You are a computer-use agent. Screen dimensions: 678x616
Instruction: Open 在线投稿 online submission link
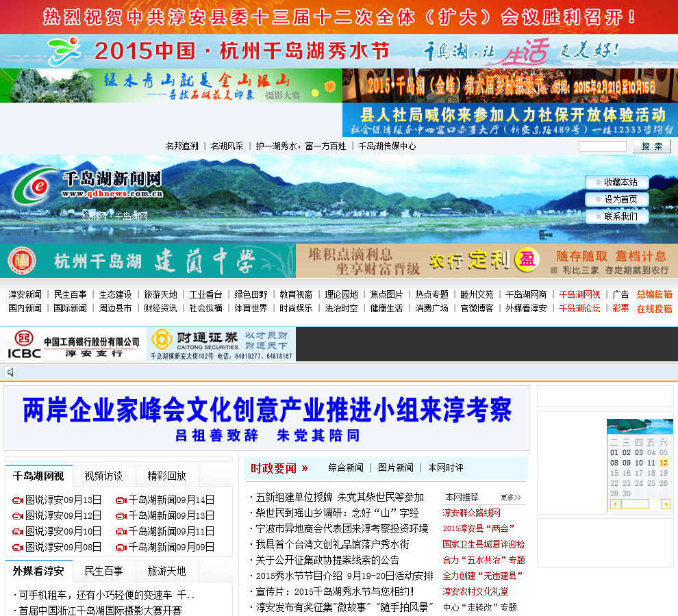point(654,309)
